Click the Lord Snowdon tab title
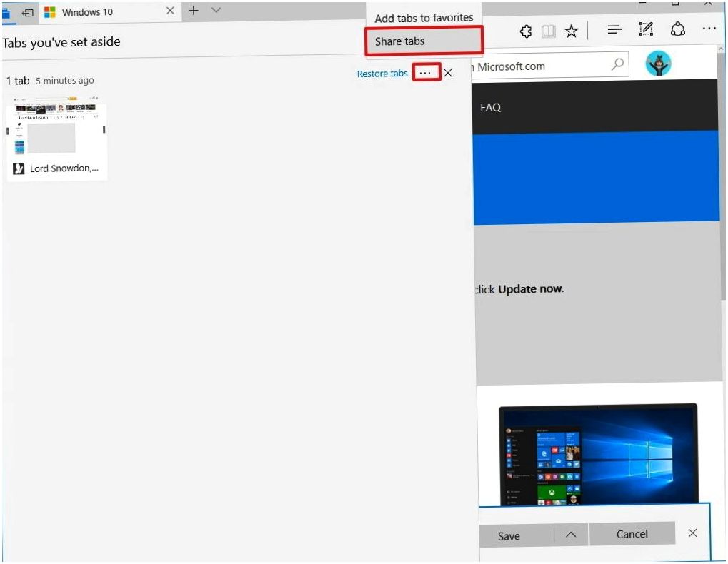Image resolution: width=728 pixels, height=564 pixels. pyautogui.click(x=64, y=168)
